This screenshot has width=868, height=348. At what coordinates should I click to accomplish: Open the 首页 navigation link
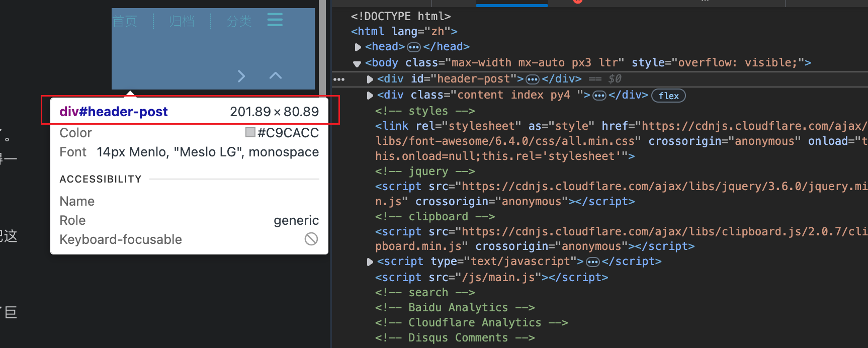(124, 21)
